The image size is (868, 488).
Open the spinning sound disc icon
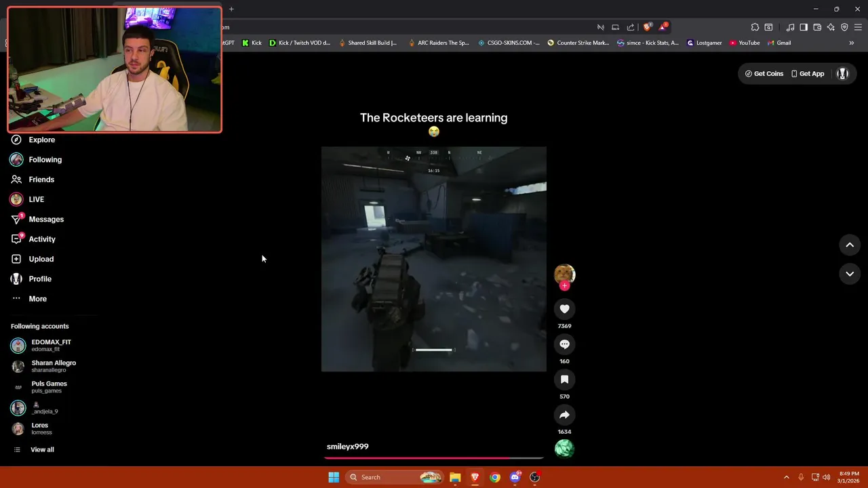(x=564, y=449)
